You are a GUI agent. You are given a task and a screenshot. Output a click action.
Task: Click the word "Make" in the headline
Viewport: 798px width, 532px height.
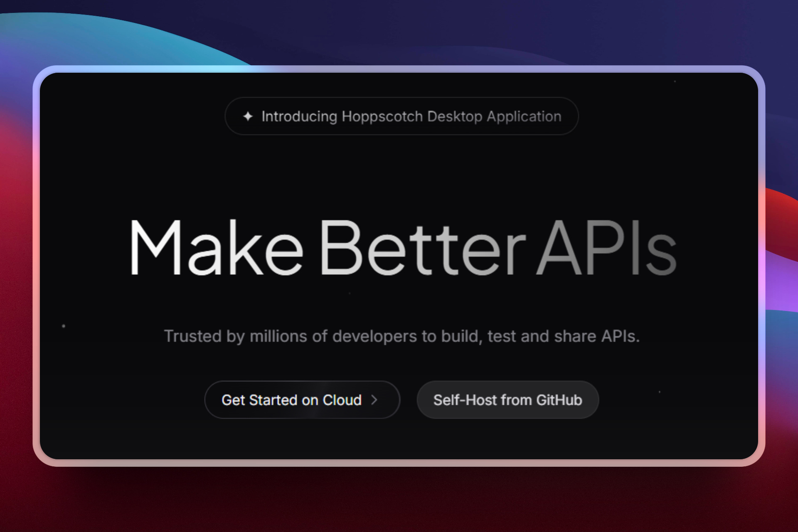pos(216,248)
